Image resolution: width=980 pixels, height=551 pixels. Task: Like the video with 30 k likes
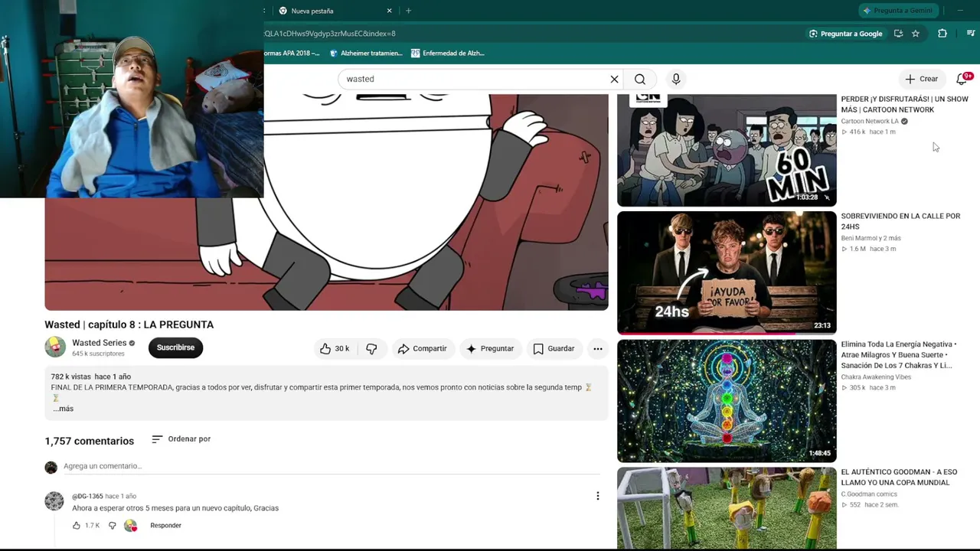tap(335, 349)
